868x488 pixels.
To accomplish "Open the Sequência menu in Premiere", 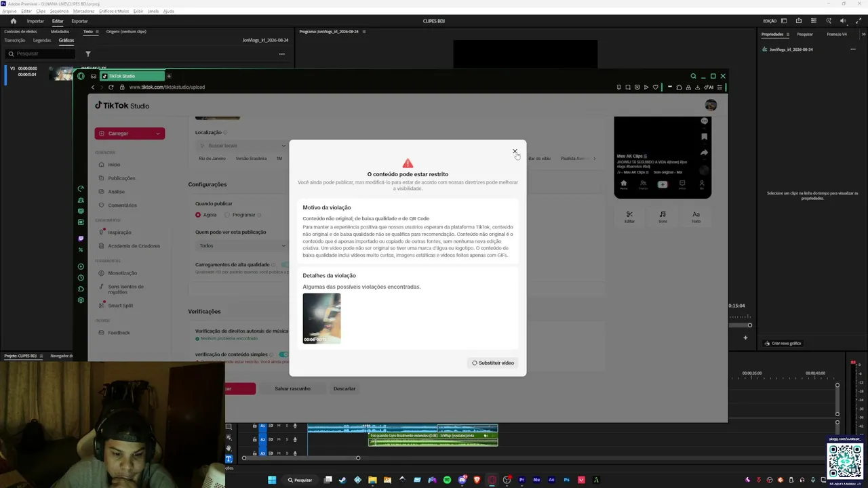I will pos(59,12).
